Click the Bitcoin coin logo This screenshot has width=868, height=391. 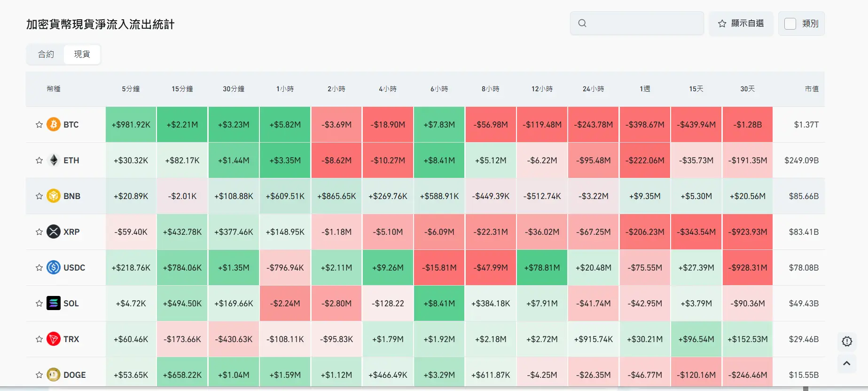click(54, 125)
